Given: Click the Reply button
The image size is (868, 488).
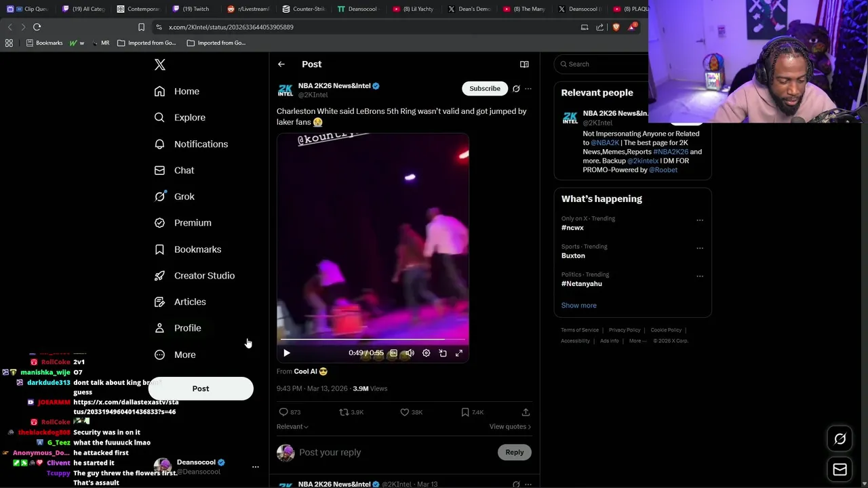Looking at the screenshot, I should click(514, 453).
